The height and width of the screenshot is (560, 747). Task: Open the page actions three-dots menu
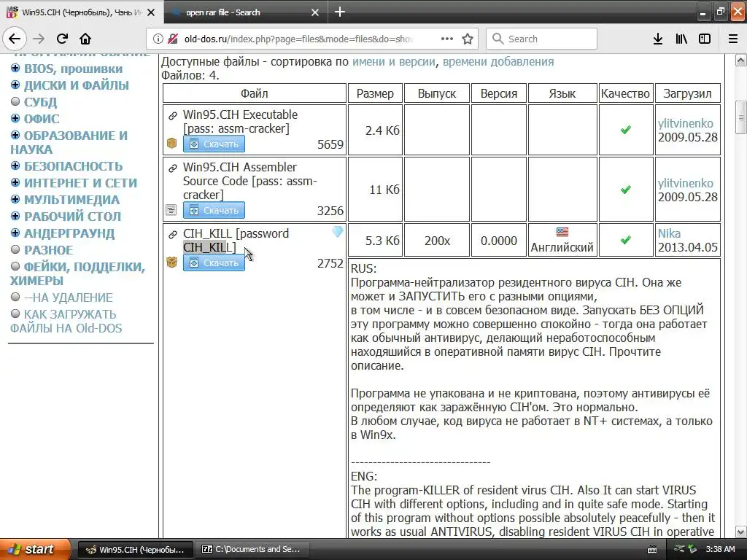coord(447,39)
